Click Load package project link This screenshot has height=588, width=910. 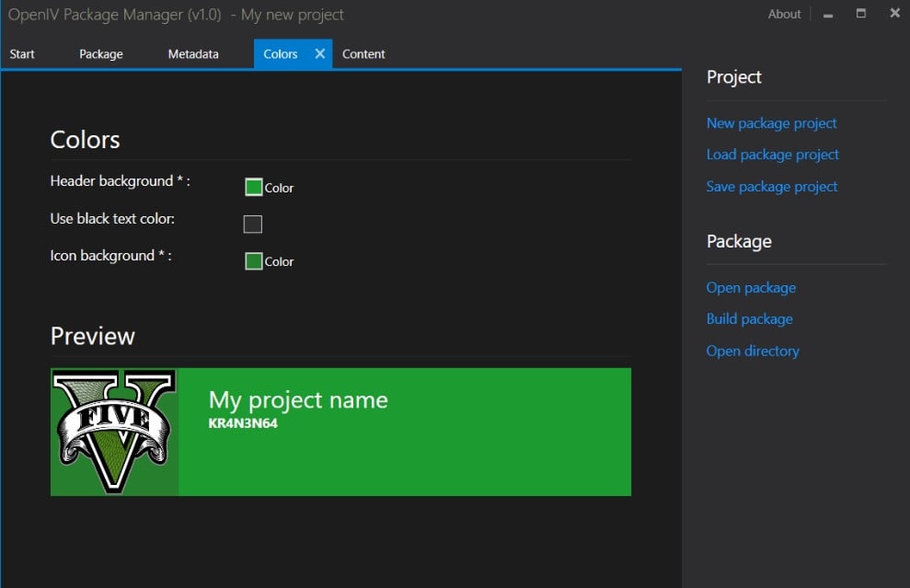point(773,155)
